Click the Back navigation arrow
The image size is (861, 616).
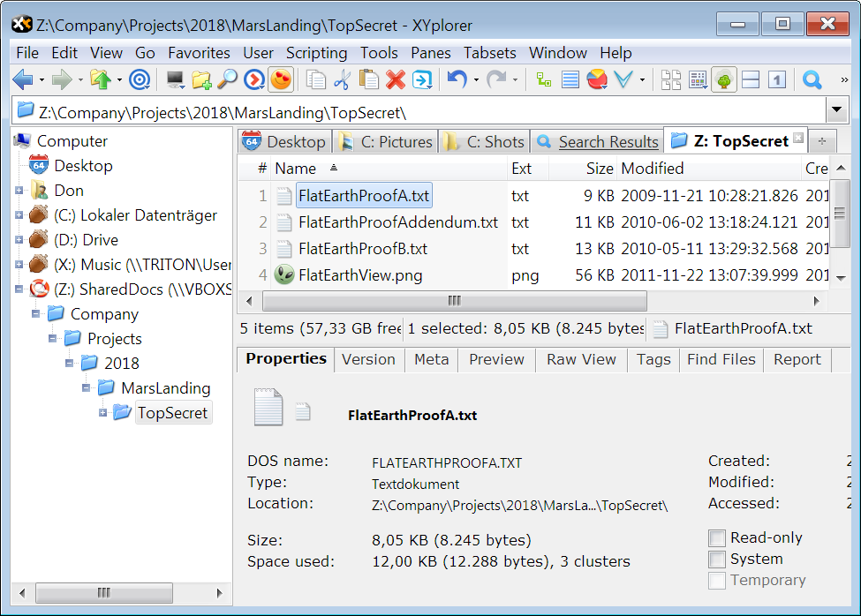(x=22, y=81)
